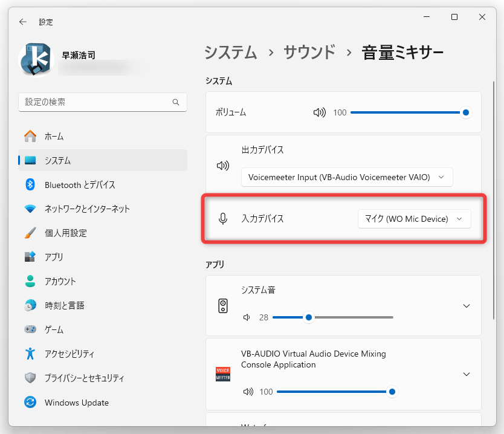Screen dimensions: 504x434
Task: Expand the システム音 app section
Action: [x=467, y=306]
